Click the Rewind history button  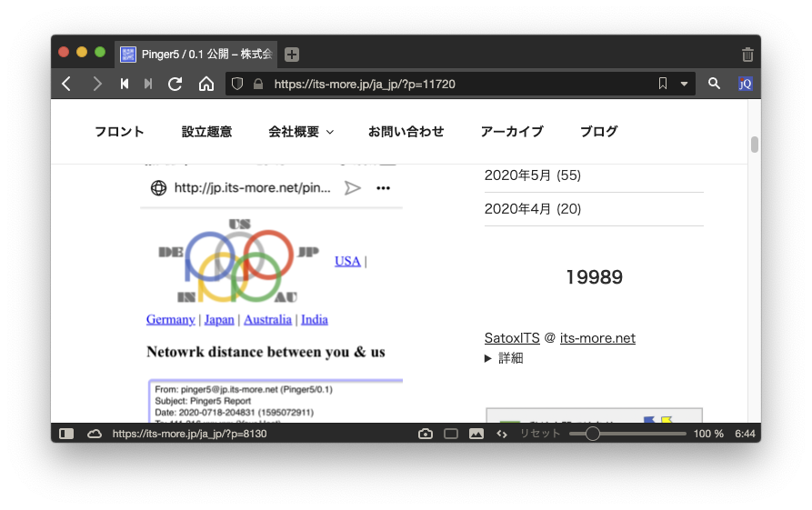tap(125, 84)
